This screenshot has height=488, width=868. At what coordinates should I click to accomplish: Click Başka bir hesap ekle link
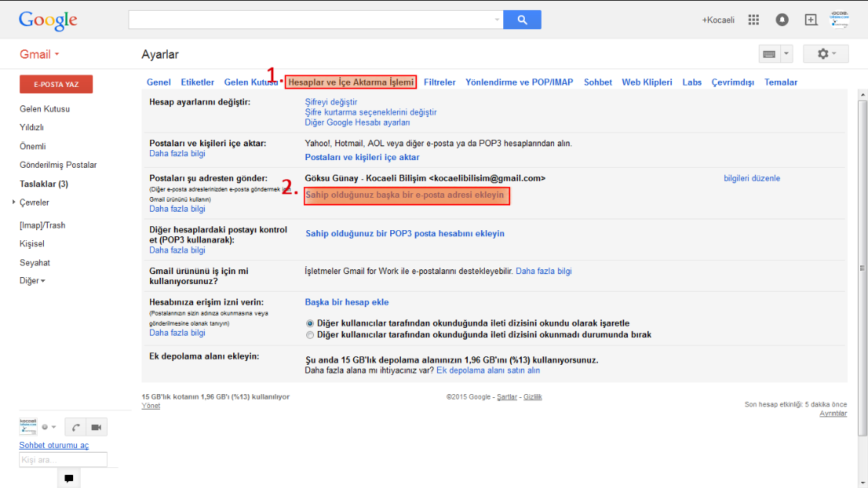(346, 302)
